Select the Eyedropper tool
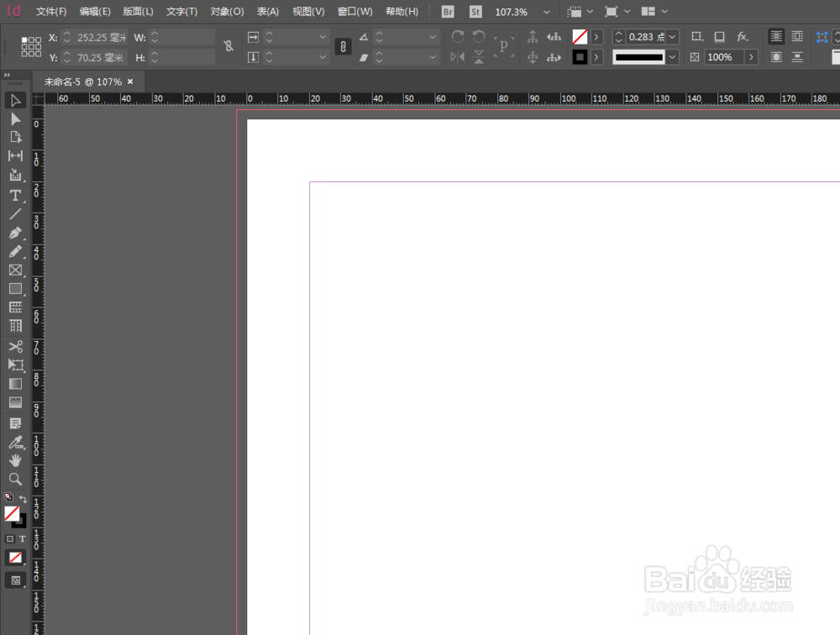840x635 pixels. pyautogui.click(x=15, y=442)
